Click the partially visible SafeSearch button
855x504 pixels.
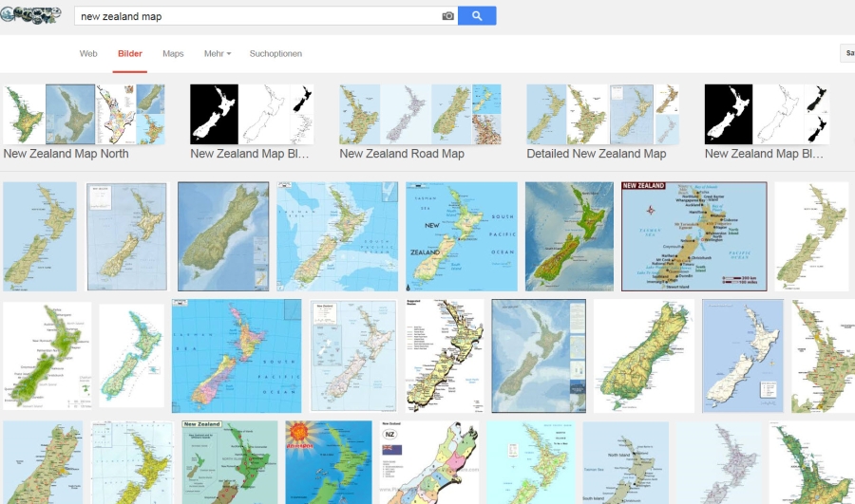click(x=847, y=53)
